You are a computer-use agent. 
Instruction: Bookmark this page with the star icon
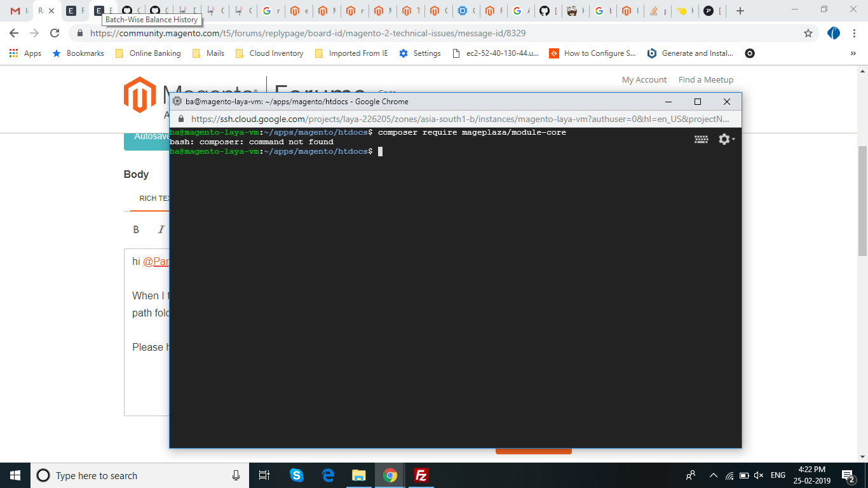coord(808,33)
